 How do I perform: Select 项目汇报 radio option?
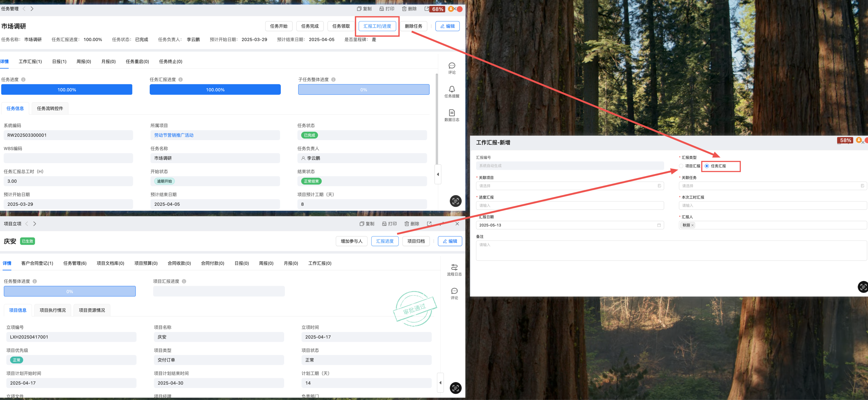(x=681, y=166)
